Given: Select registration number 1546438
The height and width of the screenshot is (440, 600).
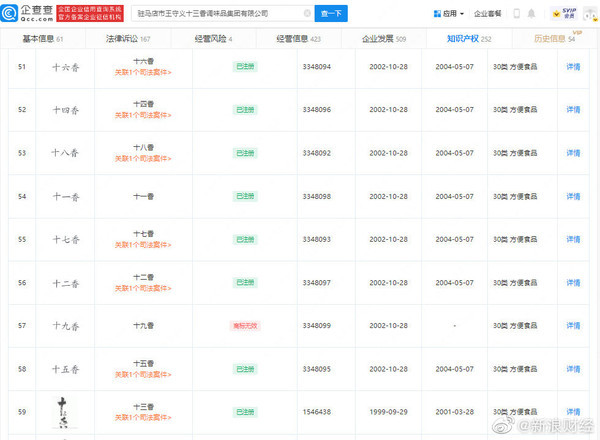Looking at the screenshot, I should pyautogui.click(x=316, y=412).
